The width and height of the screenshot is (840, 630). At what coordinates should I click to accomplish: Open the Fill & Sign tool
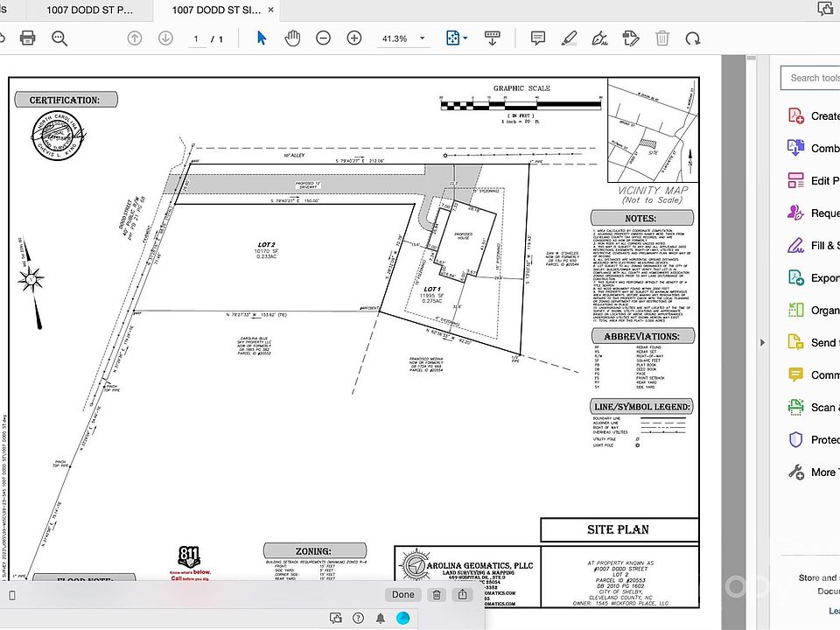click(813, 245)
